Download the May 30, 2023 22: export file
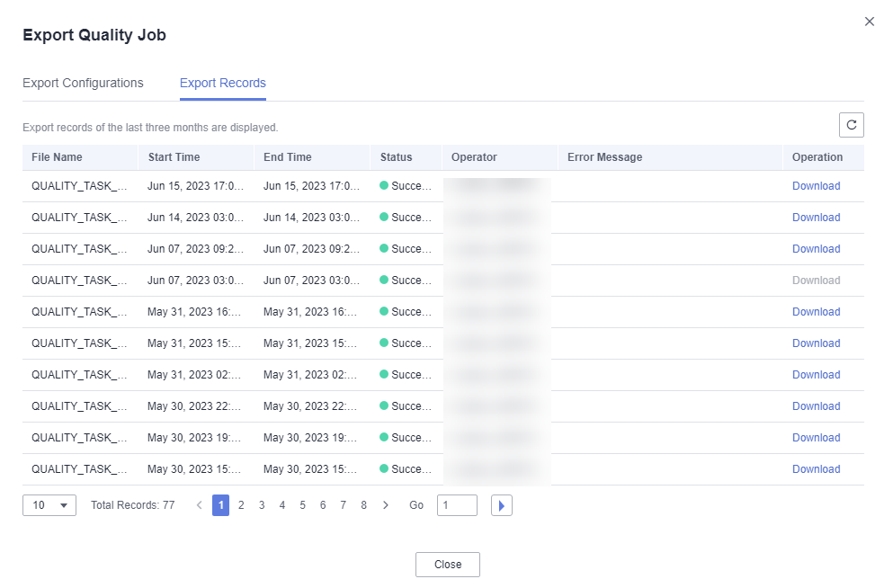The image size is (884, 588). 816,406
